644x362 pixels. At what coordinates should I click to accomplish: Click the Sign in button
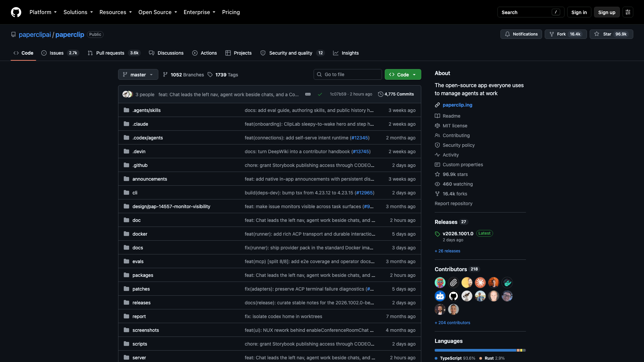pos(579,12)
